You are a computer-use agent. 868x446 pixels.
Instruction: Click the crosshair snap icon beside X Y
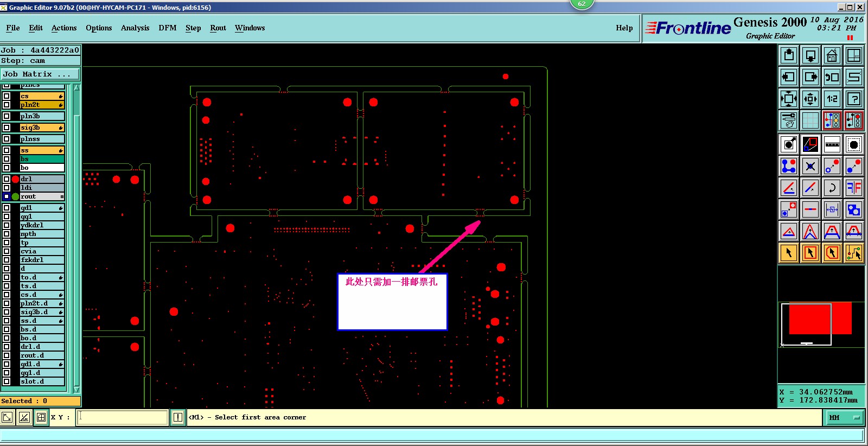[41, 417]
